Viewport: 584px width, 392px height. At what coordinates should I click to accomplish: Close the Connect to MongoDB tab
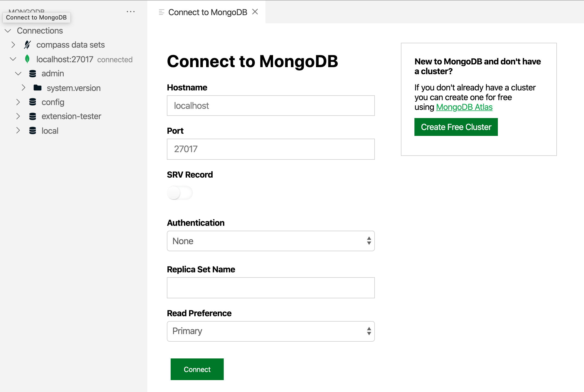pyautogui.click(x=255, y=12)
